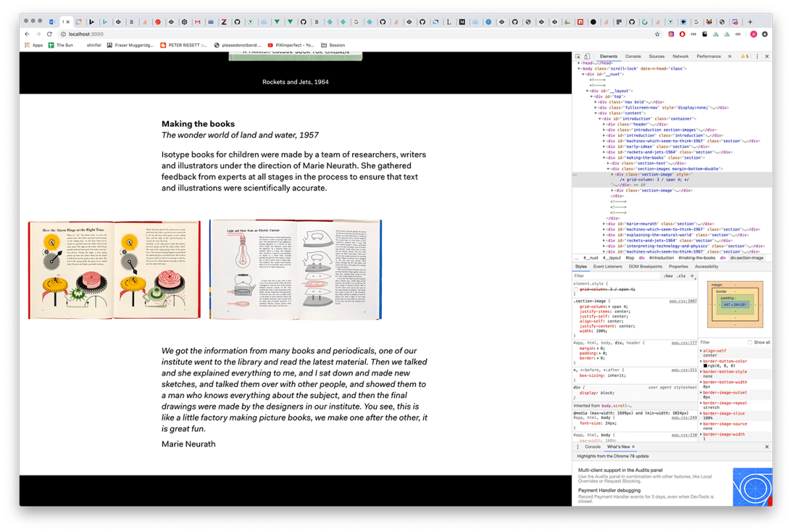Switch to the Performance panel tab

click(709, 57)
